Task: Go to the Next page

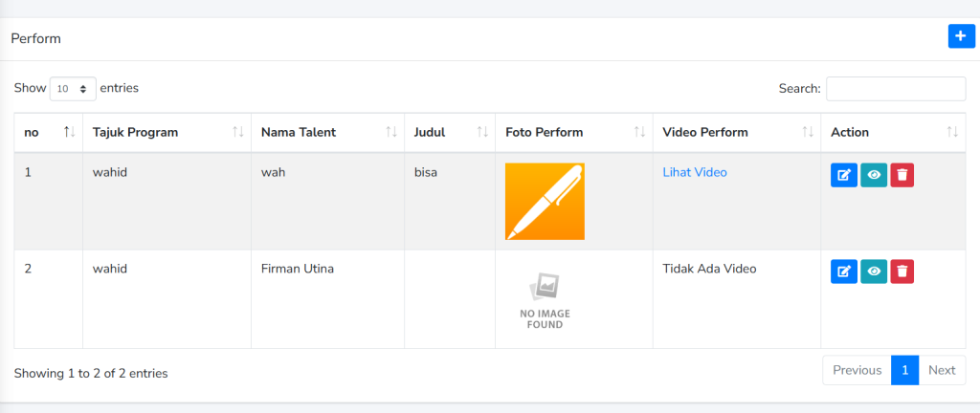Action: (942, 370)
